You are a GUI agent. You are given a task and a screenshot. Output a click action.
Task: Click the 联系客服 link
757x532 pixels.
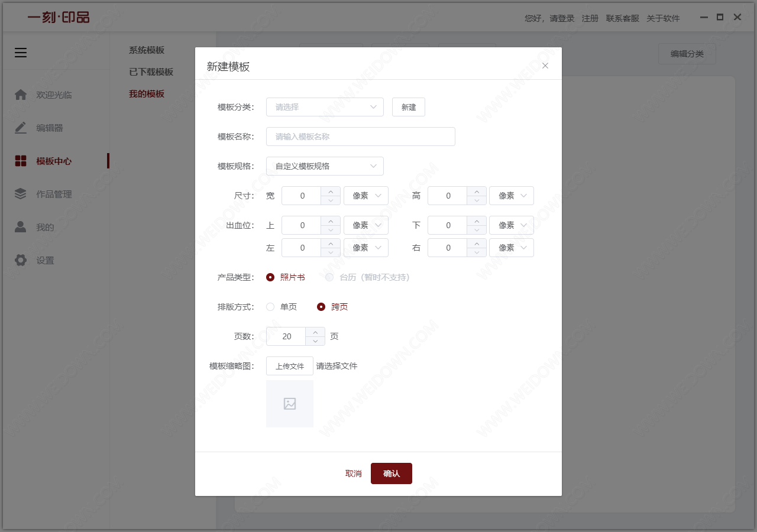point(623,18)
